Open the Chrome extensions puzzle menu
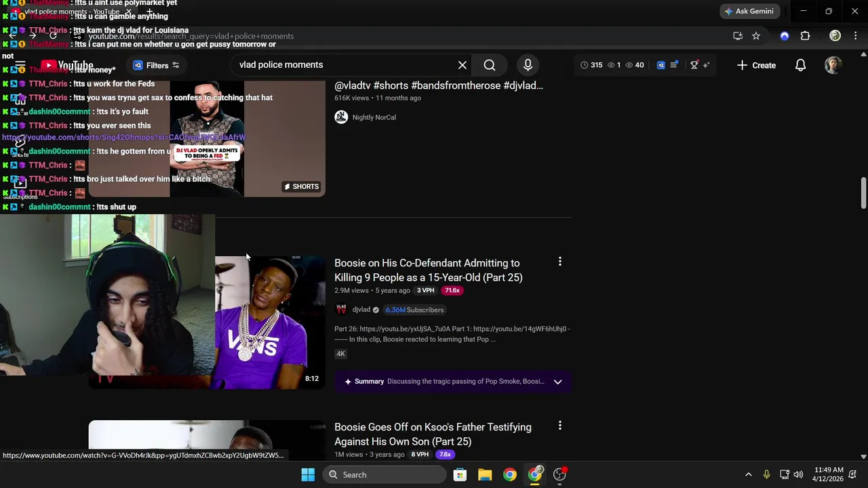This screenshot has height=488, width=868. coord(805,36)
